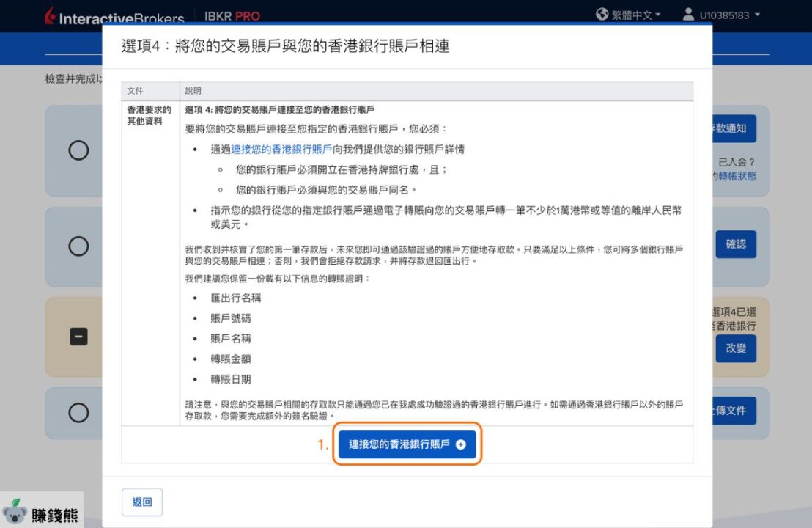812x528 pixels.
Task: Click the plus circle icon on 連接您的香港銀行賬戶 button
Action: [x=461, y=444]
